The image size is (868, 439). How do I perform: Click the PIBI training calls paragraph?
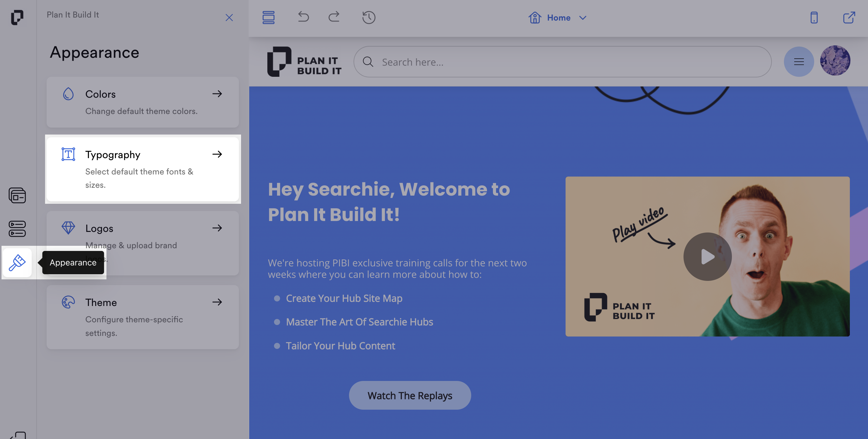tap(397, 268)
